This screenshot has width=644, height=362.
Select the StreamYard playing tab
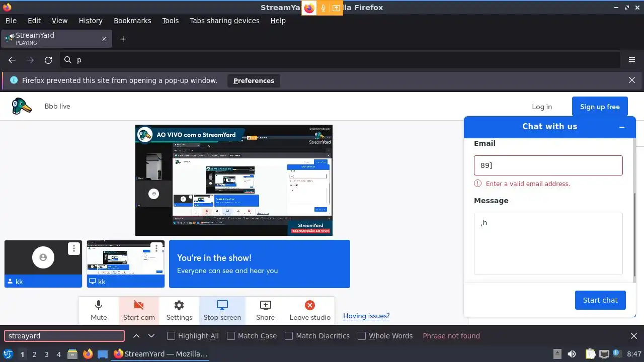click(56, 39)
